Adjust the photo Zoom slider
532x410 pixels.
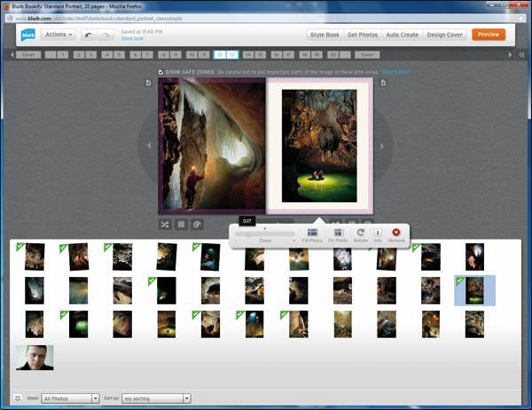click(264, 234)
